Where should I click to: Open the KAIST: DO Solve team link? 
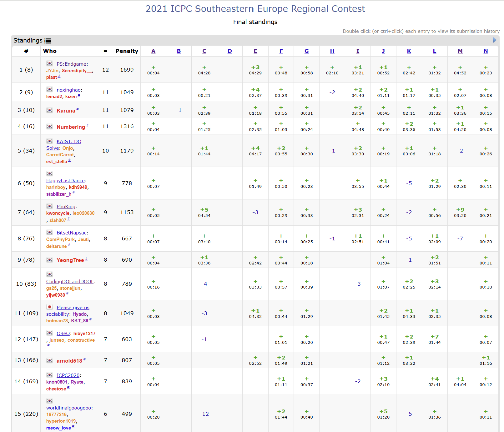coord(64,145)
